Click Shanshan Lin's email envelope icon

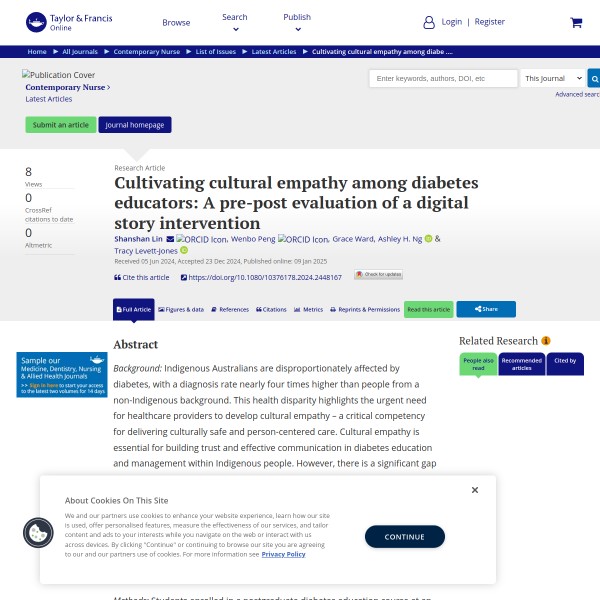(170, 239)
